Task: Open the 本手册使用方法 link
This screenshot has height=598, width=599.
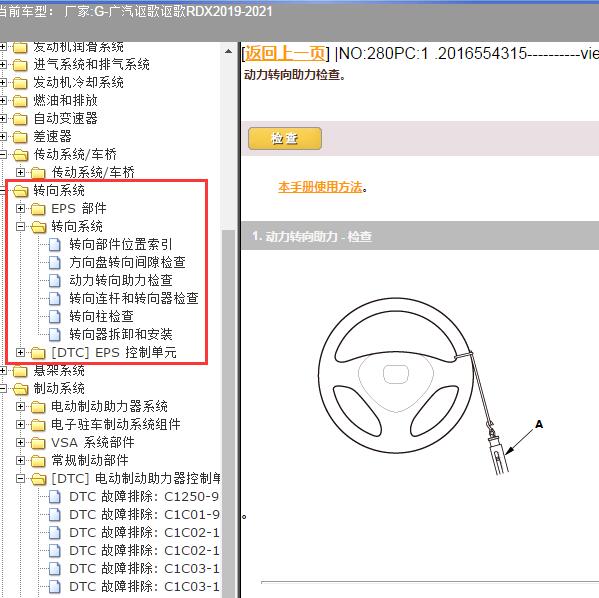Action: coord(320,187)
